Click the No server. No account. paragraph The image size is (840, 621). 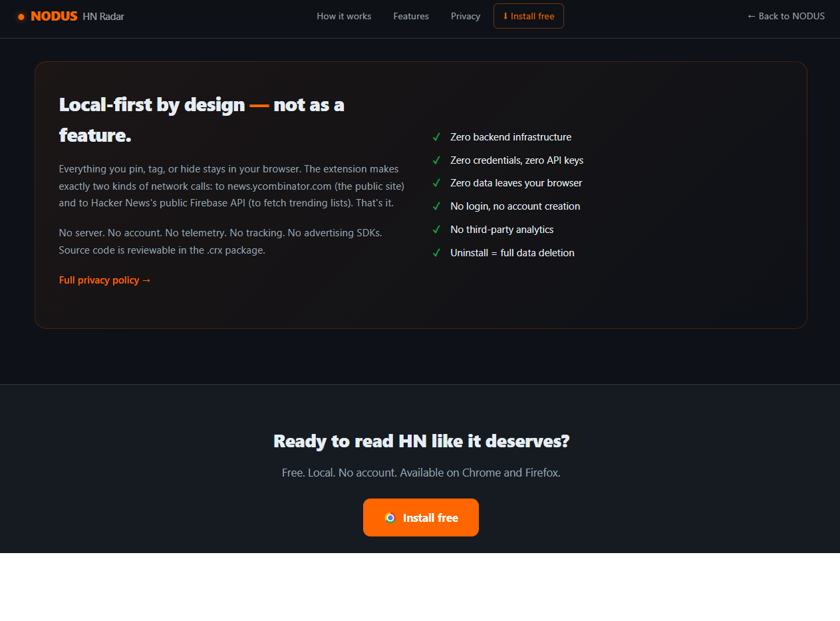(x=220, y=242)
